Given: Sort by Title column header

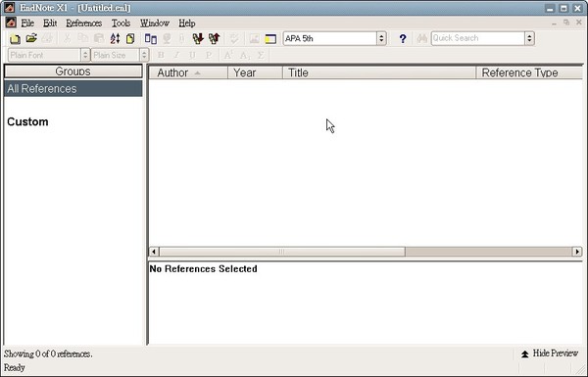Looking at the screenshot, I should pos(379,72).
